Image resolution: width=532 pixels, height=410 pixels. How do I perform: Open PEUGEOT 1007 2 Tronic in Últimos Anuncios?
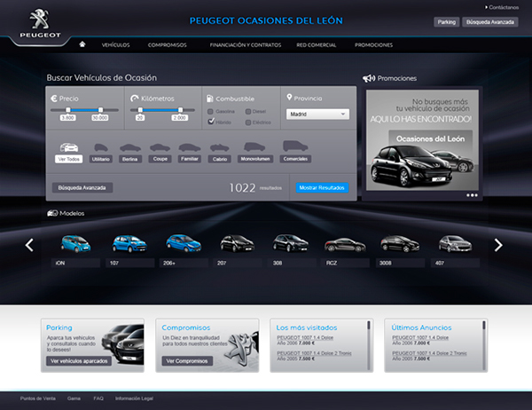point(429,353)
